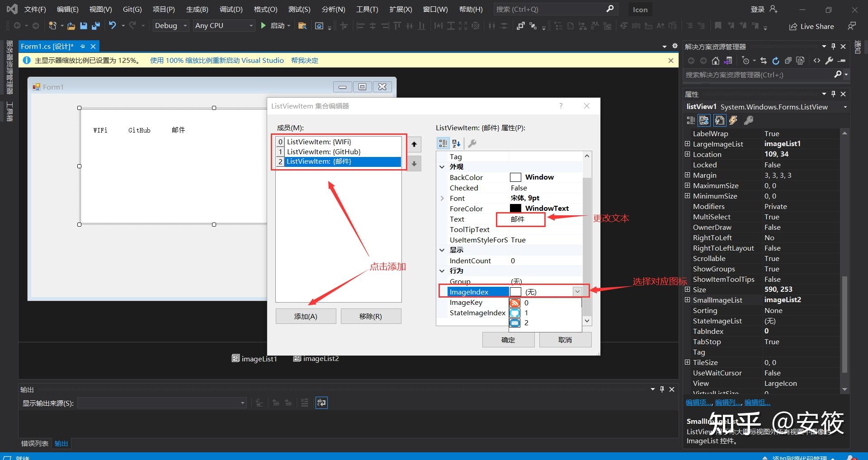Click the 添加(A) button
Image resolution: width=868 pixels, height=460 pixels.
306,316
